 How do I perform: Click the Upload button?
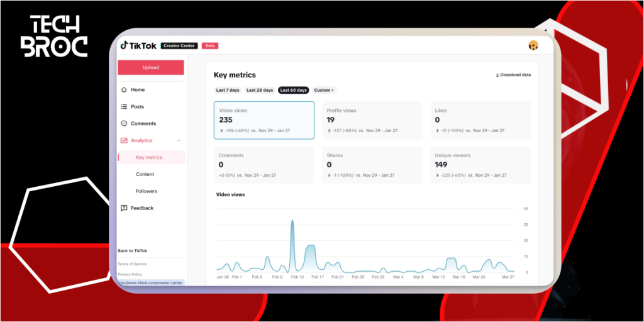151,67
